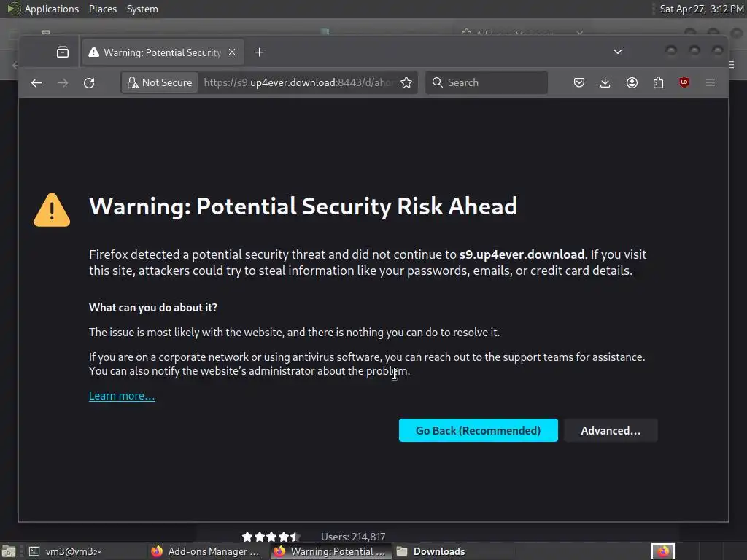Click the s9.up4ever.download bold hostname text

click(522, 254)
